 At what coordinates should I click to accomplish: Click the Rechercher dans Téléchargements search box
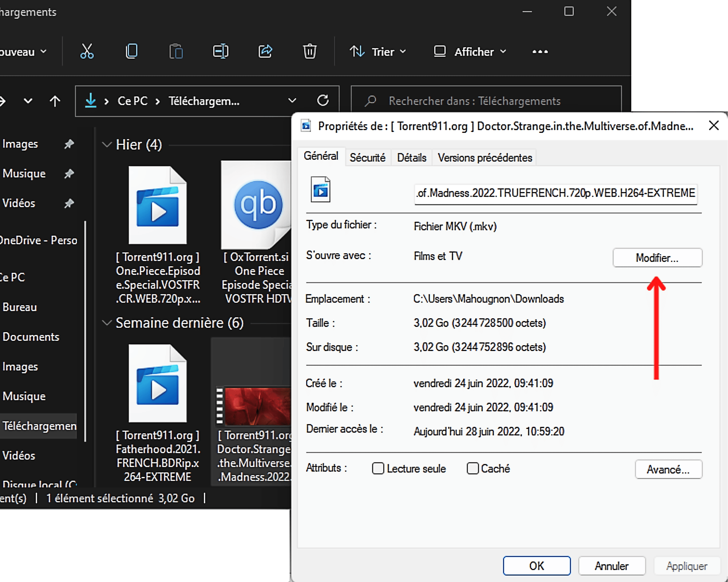[x=486, y=101]
